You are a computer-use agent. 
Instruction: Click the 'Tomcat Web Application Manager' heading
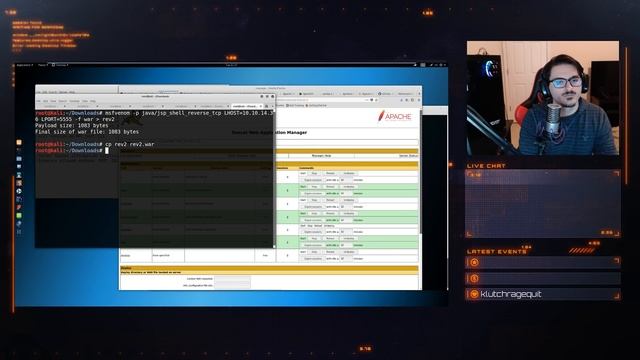[x=269, y=132]
